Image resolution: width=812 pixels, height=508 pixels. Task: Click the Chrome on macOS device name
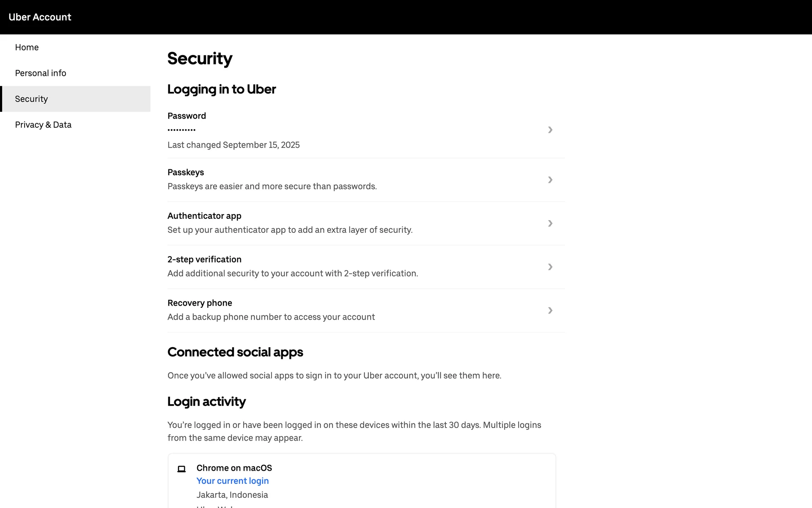pyautogui.click(x=234, y=468)
